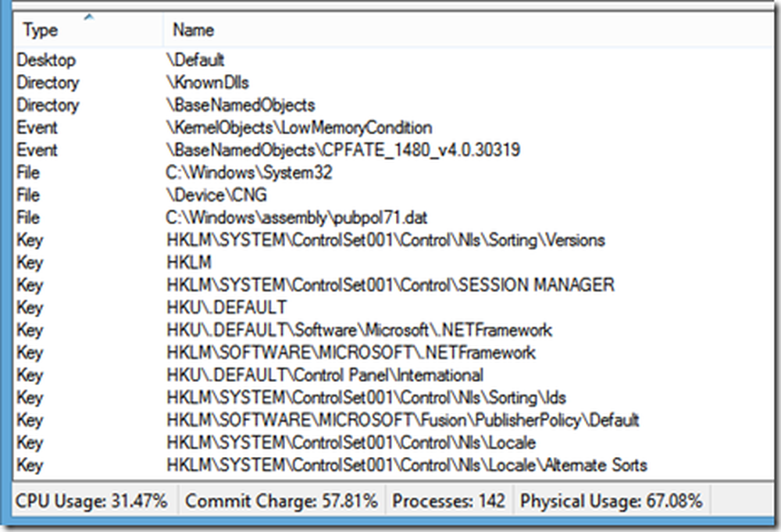Select the HKU\.DEFAULT key row
Viewport: 781px width, 532px height.
[226, 308]
